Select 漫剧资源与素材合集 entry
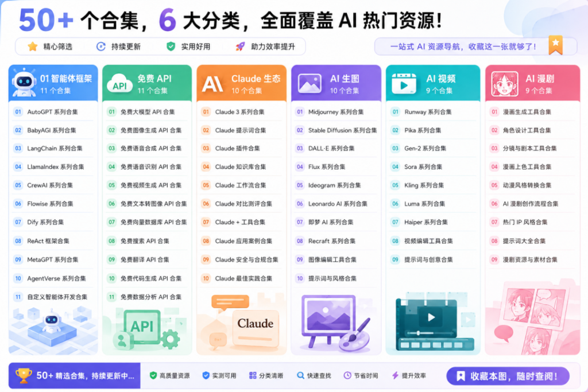This screenshot has width=588, height=392. (532, 260)
